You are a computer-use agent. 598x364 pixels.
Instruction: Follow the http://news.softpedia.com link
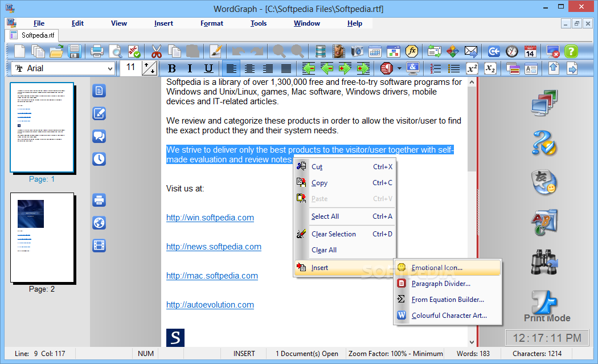[214, 247]
